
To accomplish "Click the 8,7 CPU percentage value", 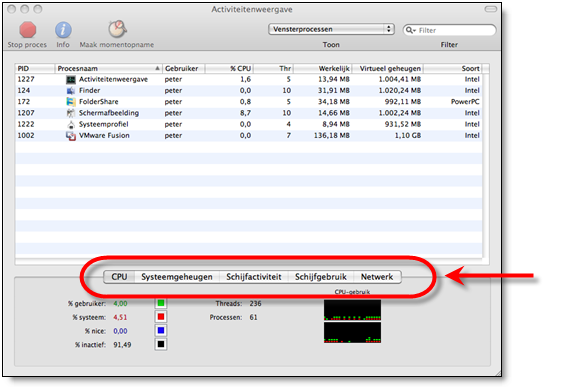I will 245,113.
